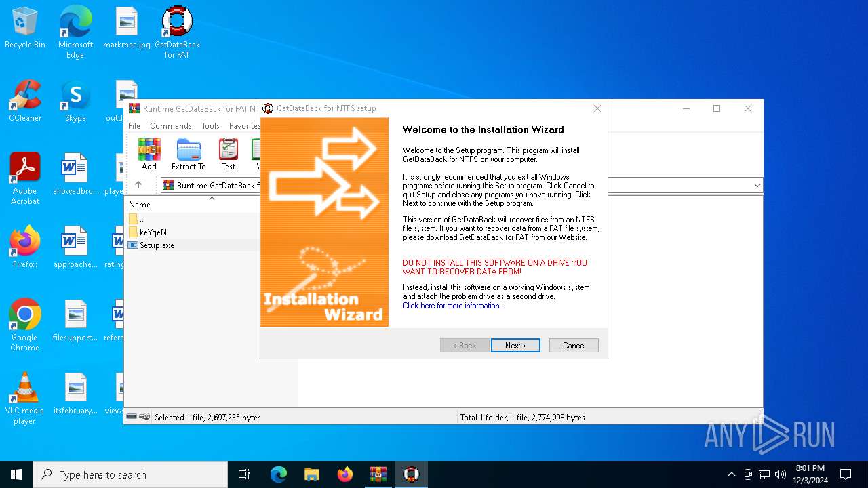Switch to GetDataBack setup taskbar button
Viewport: 868px width, 488px height.
[x=411, y=474]
